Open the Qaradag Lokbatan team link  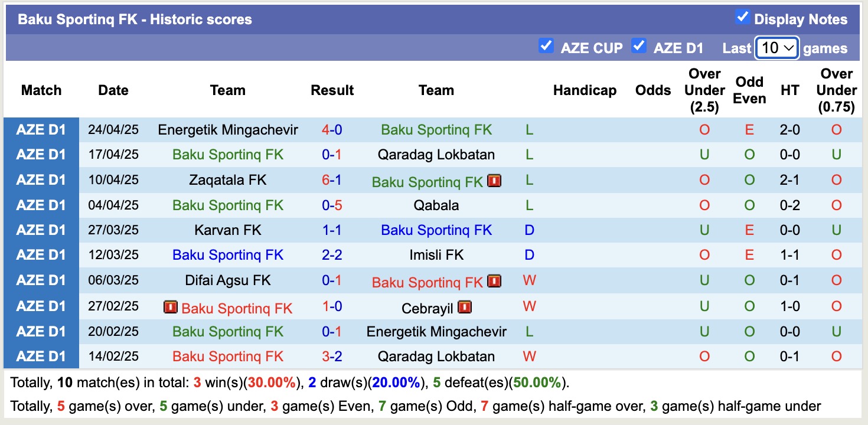(436, 155)
